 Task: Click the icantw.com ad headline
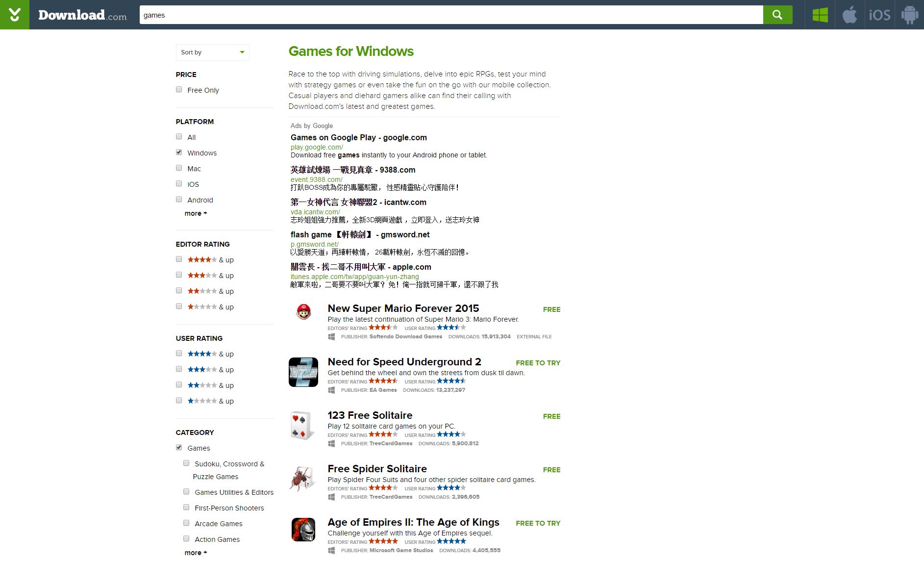358,203
